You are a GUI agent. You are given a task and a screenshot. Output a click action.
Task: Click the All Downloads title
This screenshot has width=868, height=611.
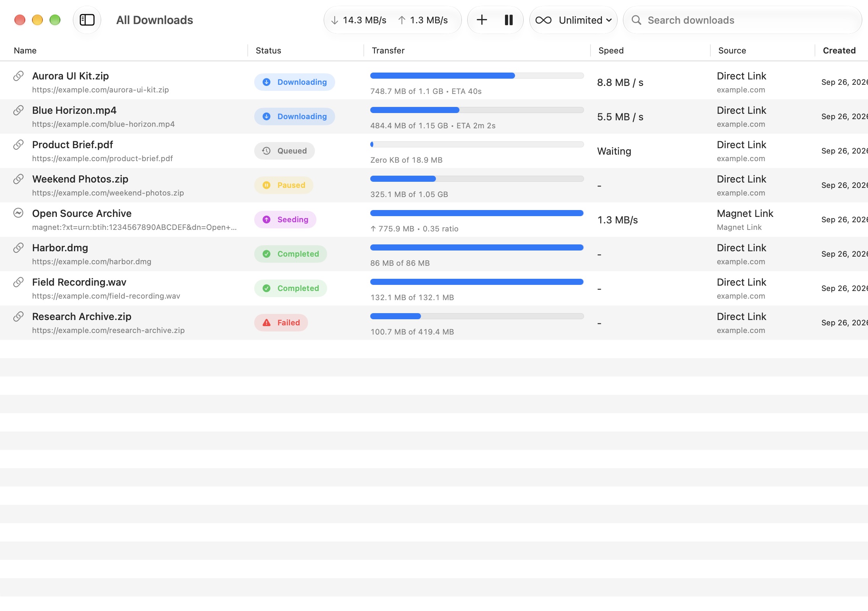click(155, 20)
